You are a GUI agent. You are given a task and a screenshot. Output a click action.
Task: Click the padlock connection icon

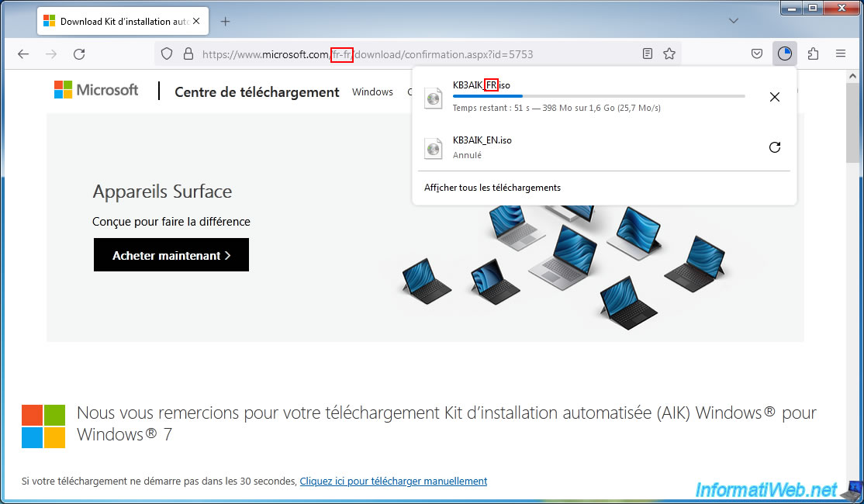pos(187,54)
